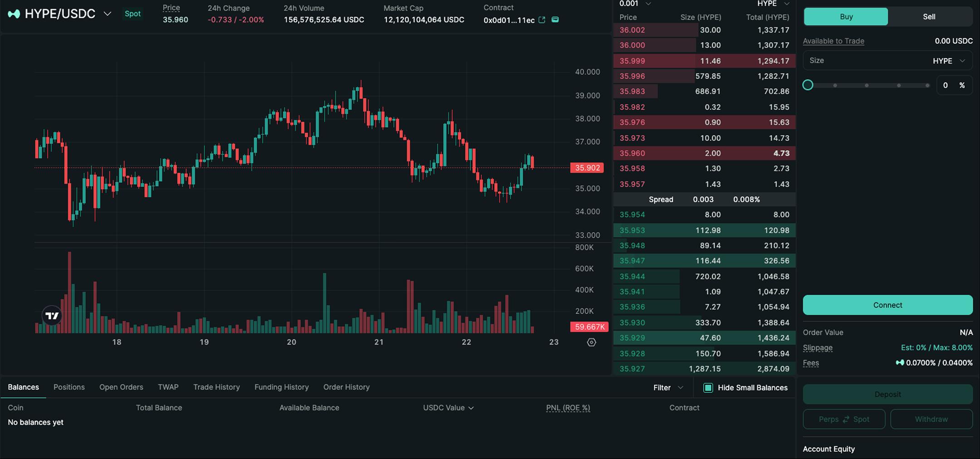Click the HYPE token logo icon

pyautogui.click(x=14, y=14)
